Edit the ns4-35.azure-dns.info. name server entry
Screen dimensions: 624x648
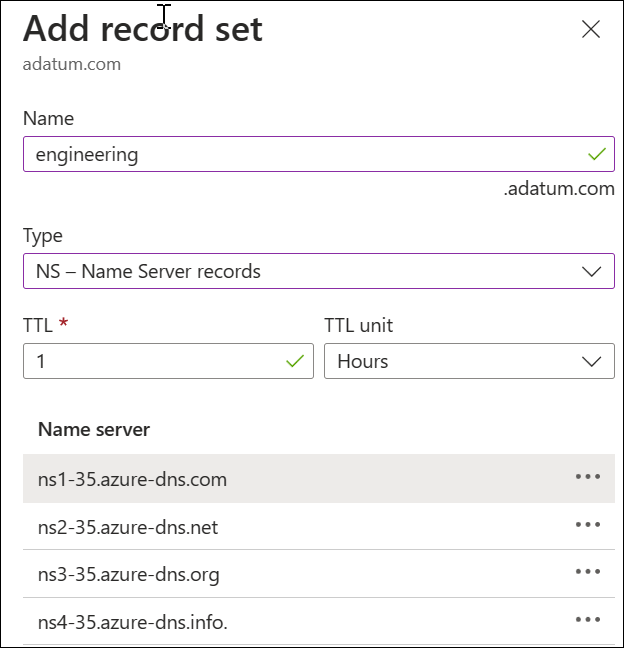(x=133, y=623)
